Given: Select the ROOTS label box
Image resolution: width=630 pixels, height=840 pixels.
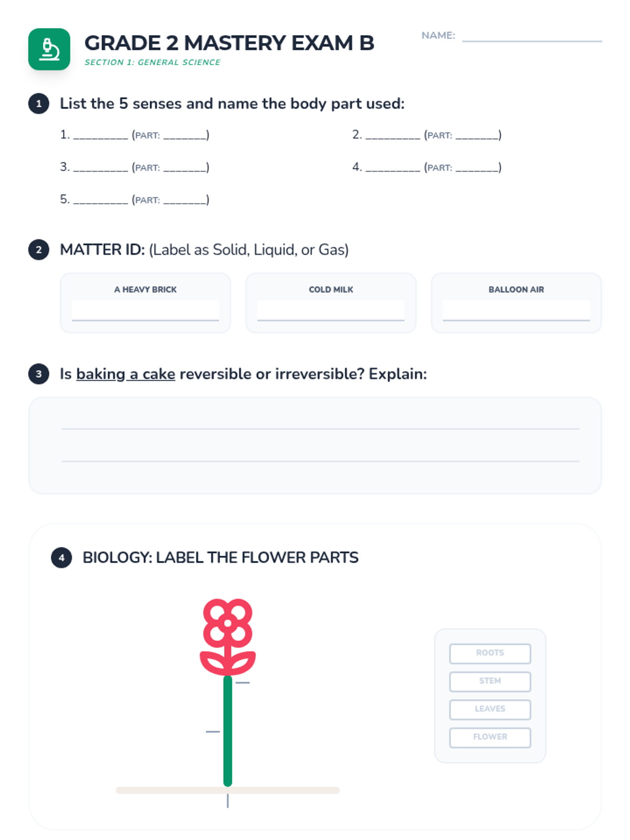Looking at the screenshot, I should pos(490,653).
